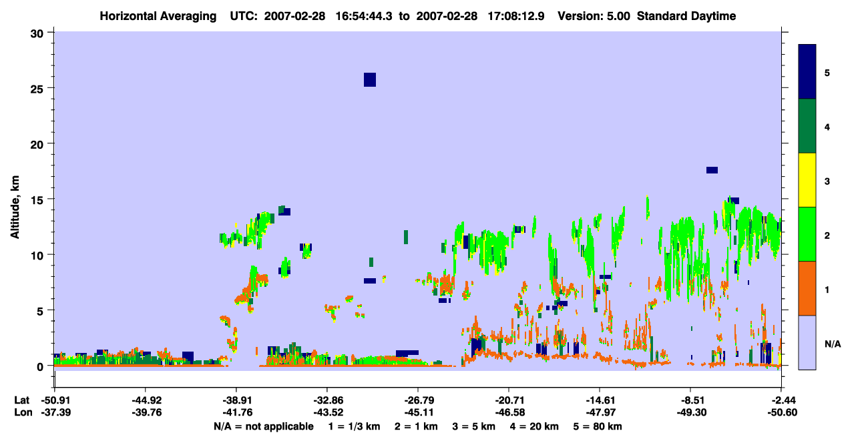Click the colorbar label 3

pyautogui.click(x=828, y=181)
